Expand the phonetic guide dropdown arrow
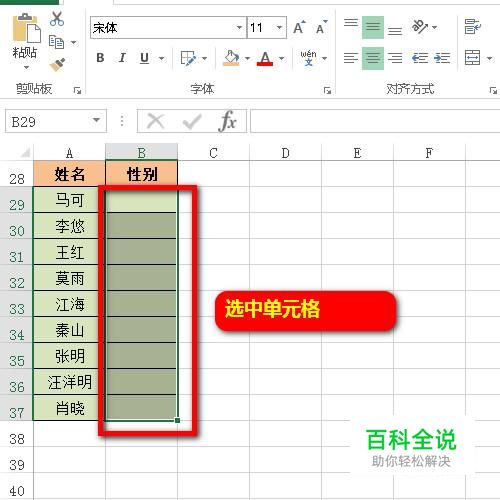 [324, 59]
